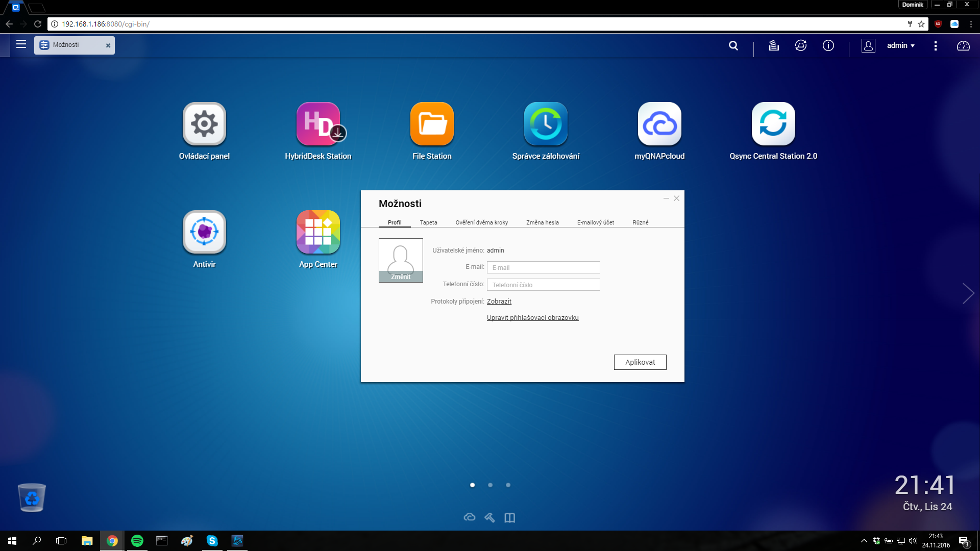Click the Zobrazit connection logs link
980x551 pixels.
499,302
